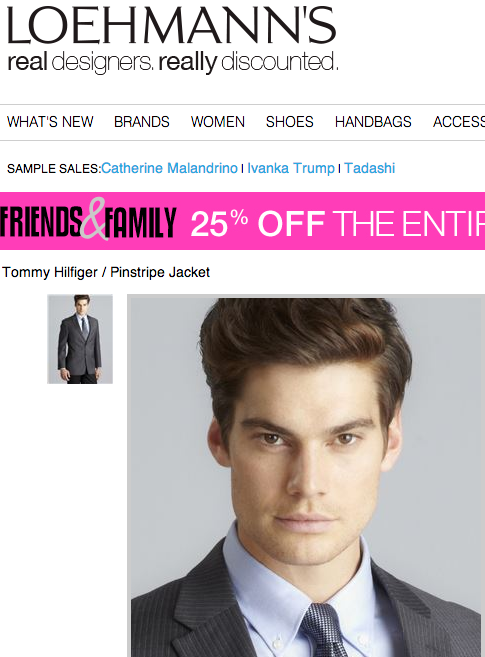This screenshot has width=485, height=657.
Task: Go to the Women section
Action: pyautogui.click(x=218, y=122)
